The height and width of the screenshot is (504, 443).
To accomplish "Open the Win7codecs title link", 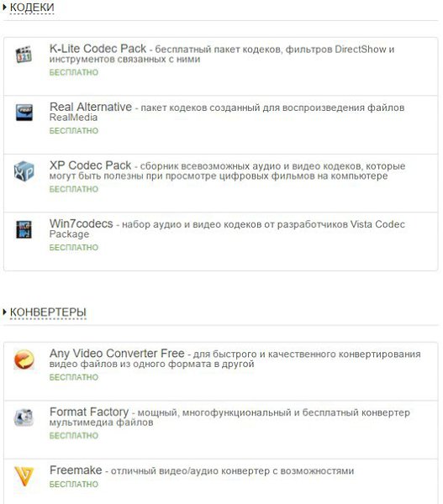I will (x=81, y=223).
